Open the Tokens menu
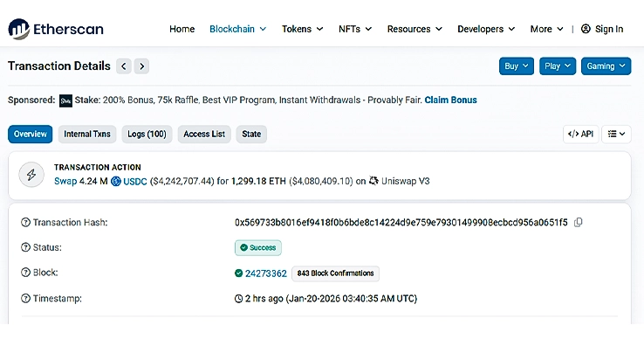The height and width of the screenshot is (339, 644). (302, 29)
